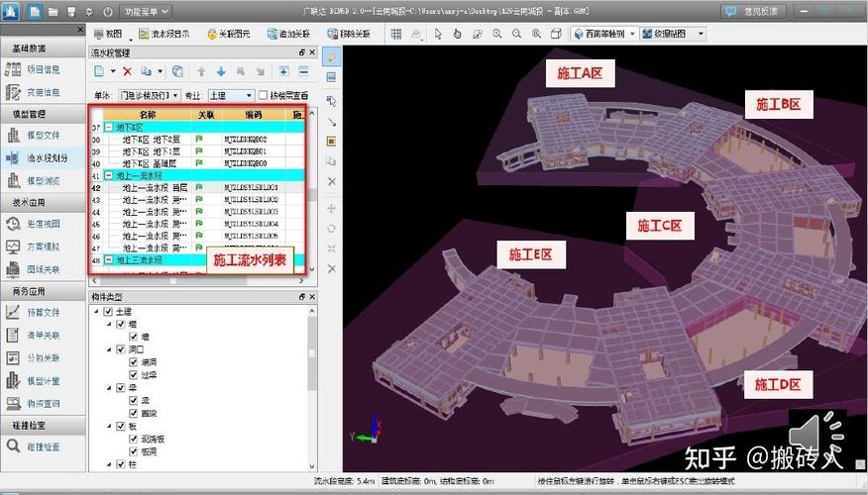Click the 碰撞检查 magnifier icon in sidebar
Image resolution: width=868 pixels, height=495 pixels.
(x=14, y=446)
